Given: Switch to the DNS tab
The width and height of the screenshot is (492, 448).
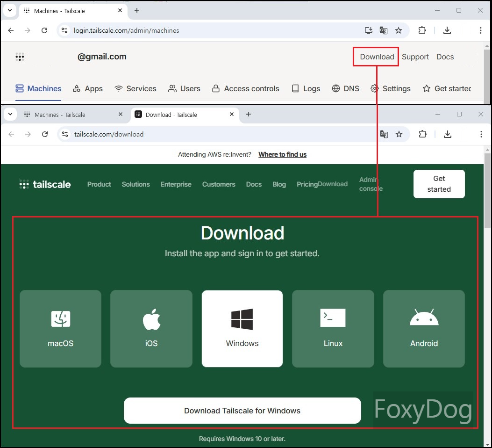Looking at the screenshot, I should [345, 88].
